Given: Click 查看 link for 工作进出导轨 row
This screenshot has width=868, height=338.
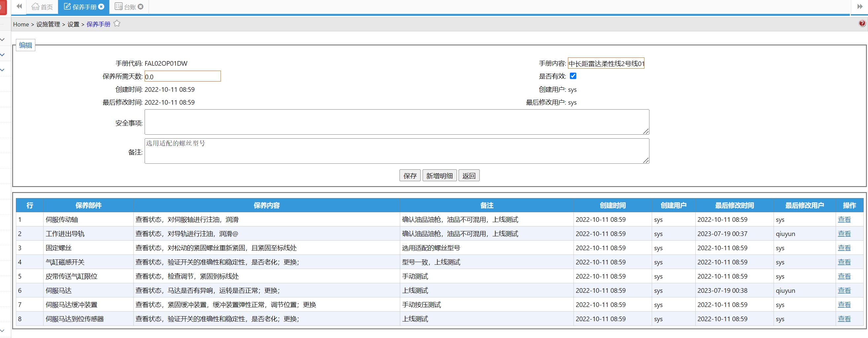Looking at the screenshot, I should click(844, 234).
